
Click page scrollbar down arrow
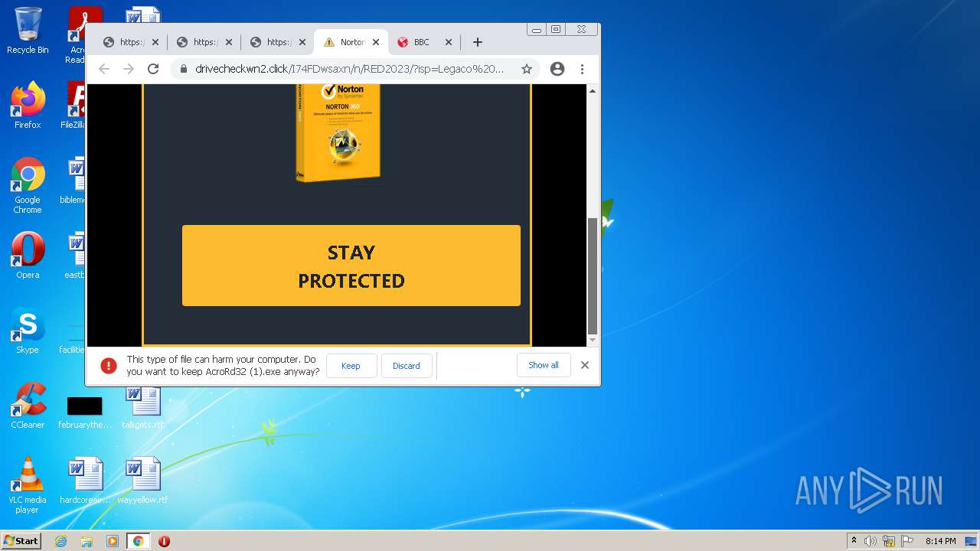(x=592, y=340)
